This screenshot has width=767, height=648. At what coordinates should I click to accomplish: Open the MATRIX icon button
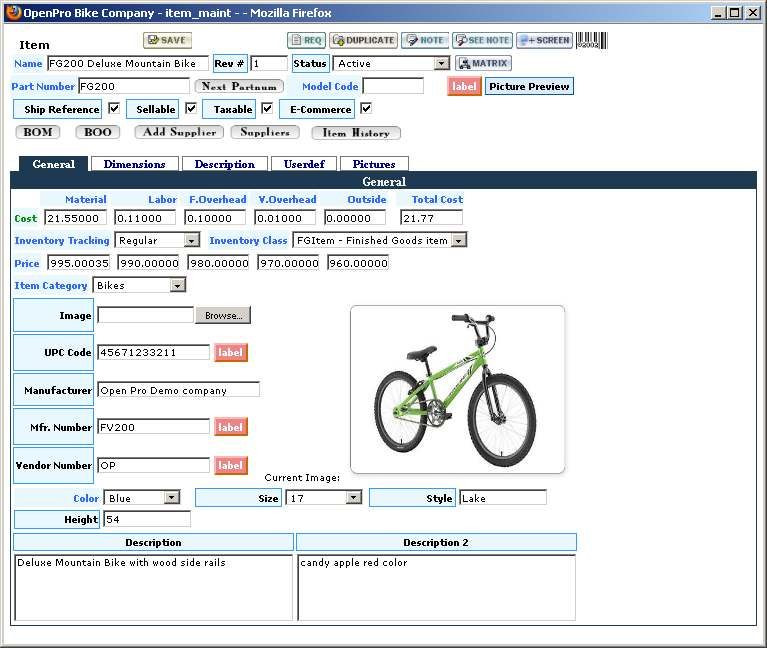(484, 63)
